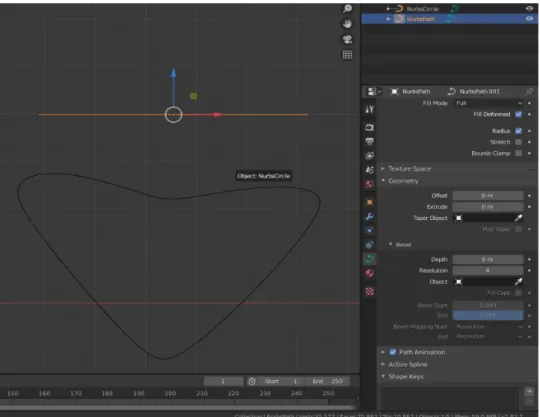540x417 pixels.
Task: Click frame 200 on the timeline ruler
Action: point(170,393)
